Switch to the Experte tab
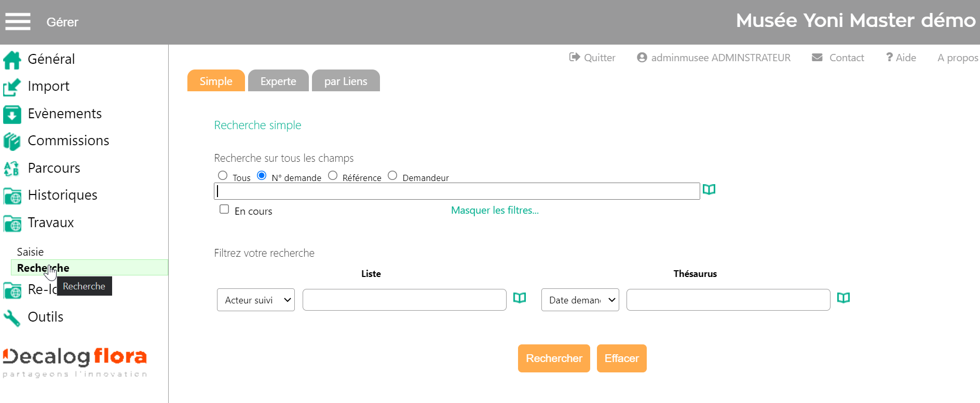 pos(278,81)
